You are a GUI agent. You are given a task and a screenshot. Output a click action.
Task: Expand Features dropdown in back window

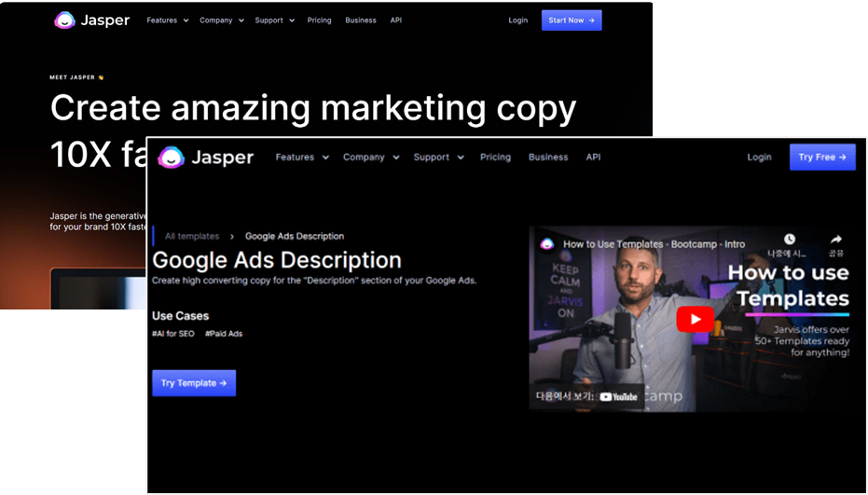pos(168,21)
